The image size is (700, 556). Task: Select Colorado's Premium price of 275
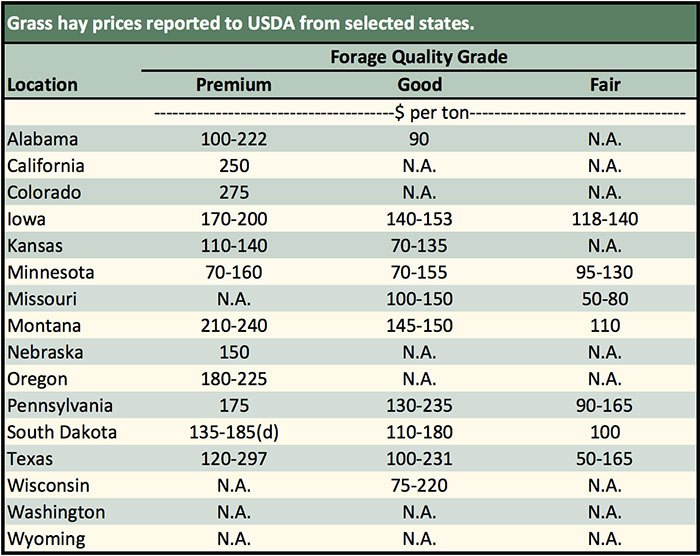[233, 192]
